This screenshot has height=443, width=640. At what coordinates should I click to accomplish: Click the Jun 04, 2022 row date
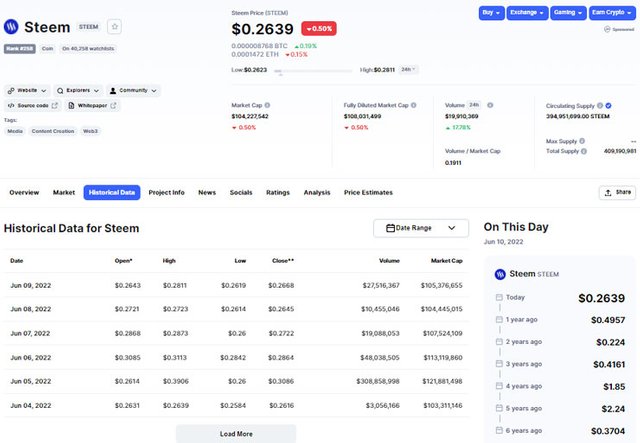[x=31, y=405]
